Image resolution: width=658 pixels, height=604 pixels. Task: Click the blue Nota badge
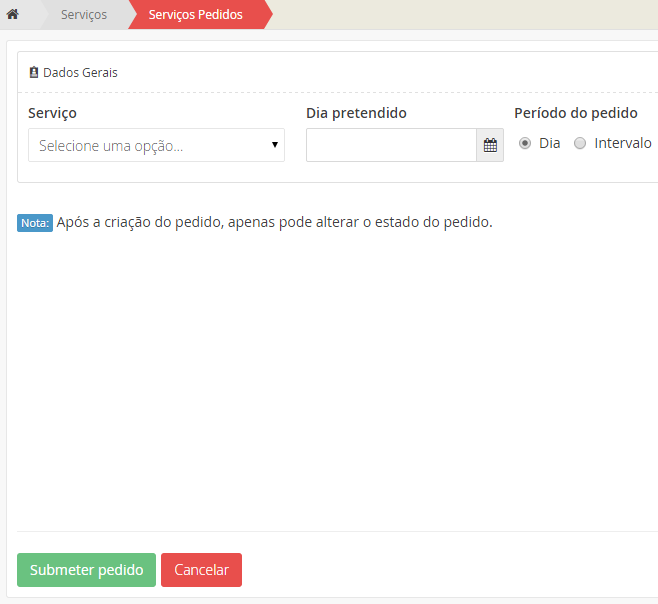pyautogui.click(x=35, y=223)
